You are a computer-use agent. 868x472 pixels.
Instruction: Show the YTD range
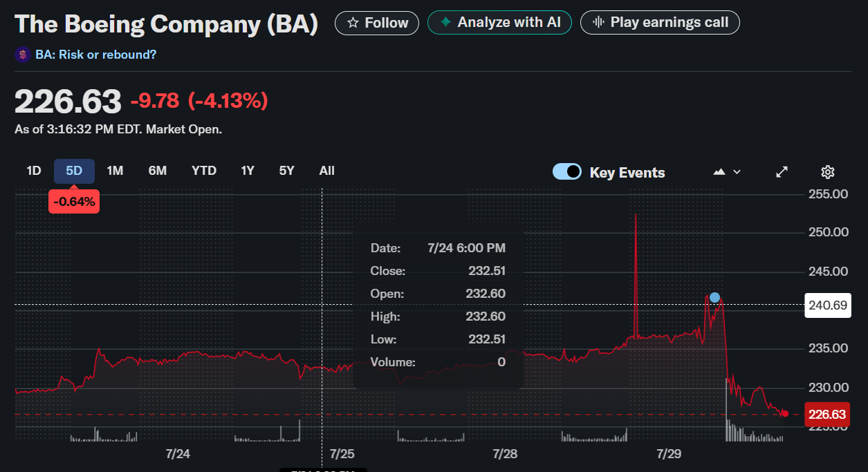click(x=204, y=171)
